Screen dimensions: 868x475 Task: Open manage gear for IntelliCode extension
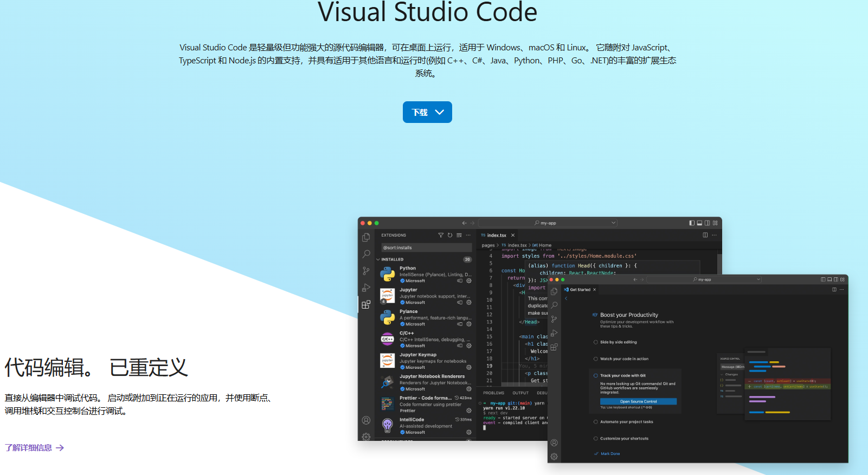click(x=469, y=432)
